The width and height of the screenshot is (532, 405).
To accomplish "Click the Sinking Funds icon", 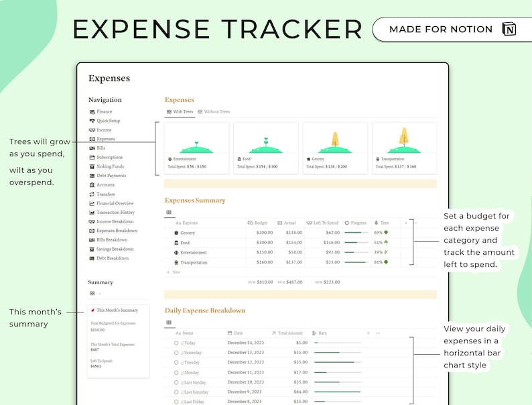I will pyautogui.click(x=92, y=167).
